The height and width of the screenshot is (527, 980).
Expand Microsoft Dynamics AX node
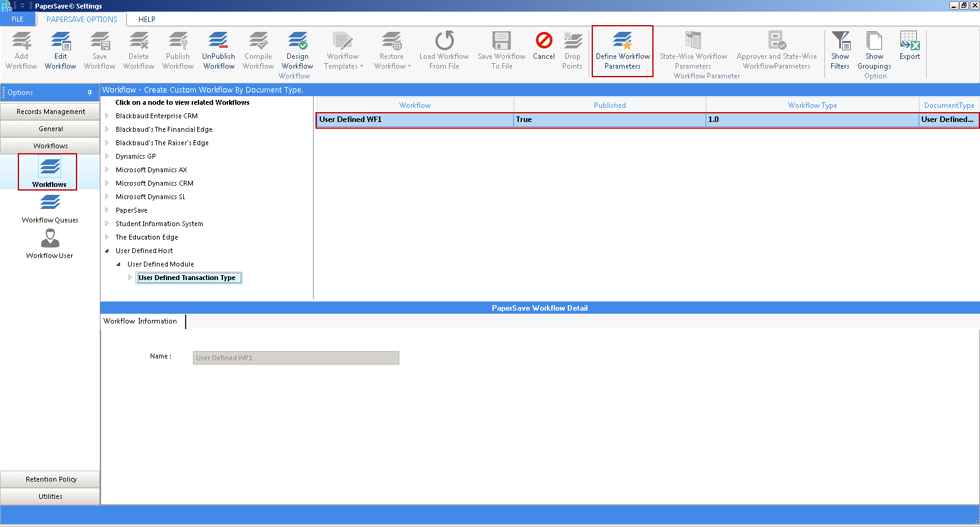[x=107, y=170]
